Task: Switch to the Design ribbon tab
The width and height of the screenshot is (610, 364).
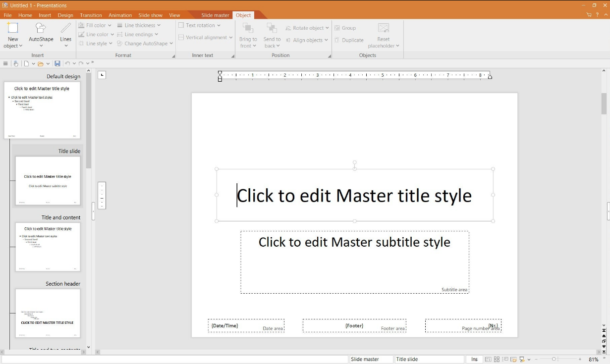Action: tap(65, 15)
